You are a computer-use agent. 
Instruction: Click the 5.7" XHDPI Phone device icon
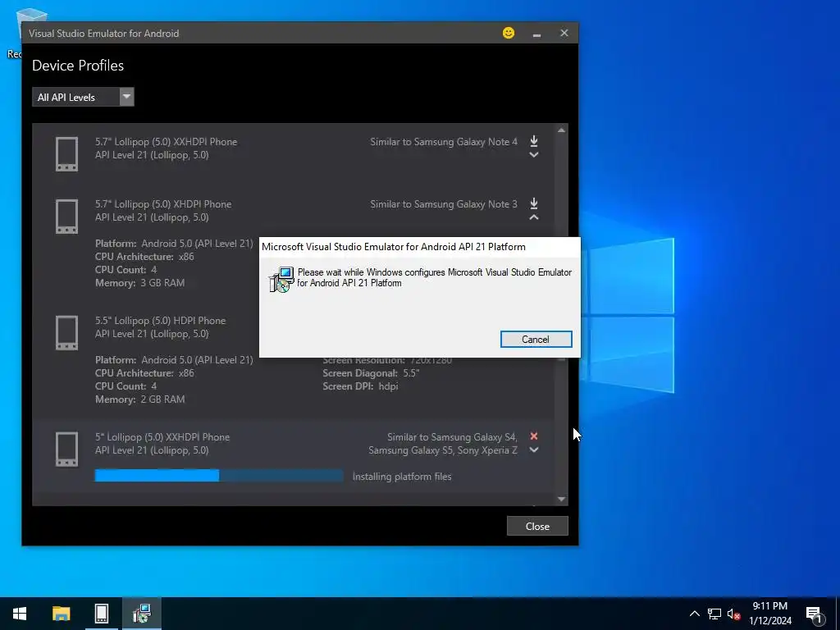click(67, 217)
